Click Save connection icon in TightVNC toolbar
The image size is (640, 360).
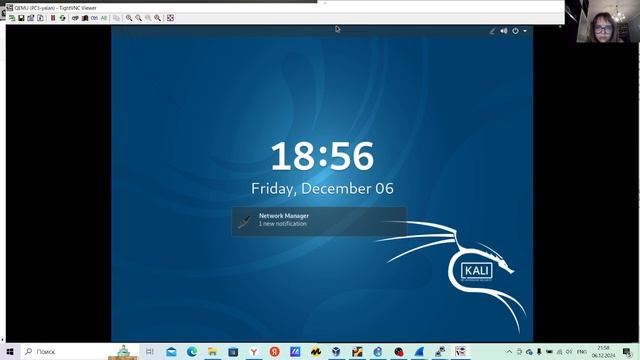[x=21, y=18]
